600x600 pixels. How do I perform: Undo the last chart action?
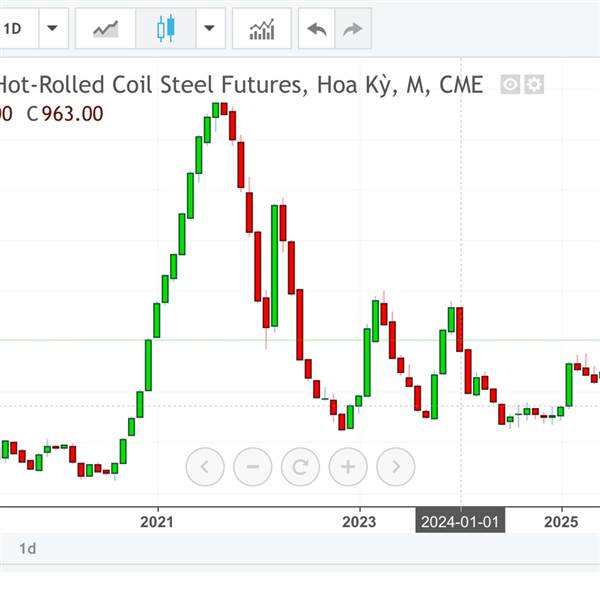click(316, 29)
